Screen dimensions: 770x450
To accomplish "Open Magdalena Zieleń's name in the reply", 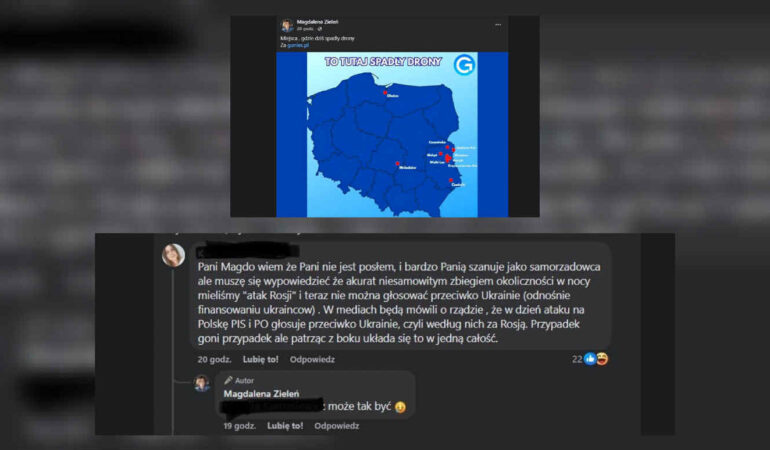I will pyautogui.click(x=261, y=394).
